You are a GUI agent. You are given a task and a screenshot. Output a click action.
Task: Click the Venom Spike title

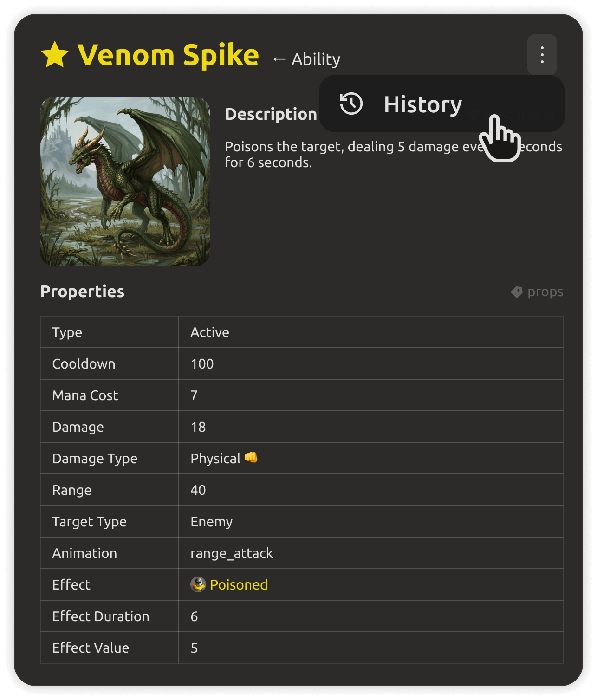click(168, 55)
